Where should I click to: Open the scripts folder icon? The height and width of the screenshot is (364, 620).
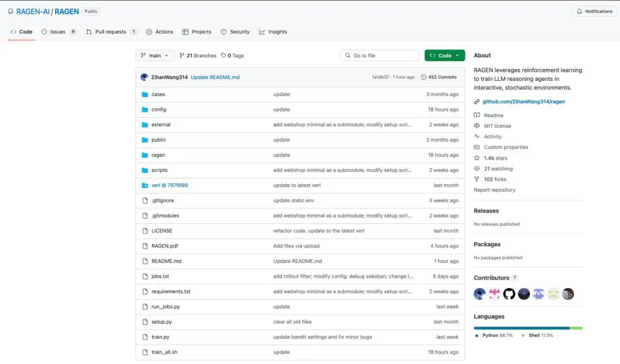[x=145, y=170]
